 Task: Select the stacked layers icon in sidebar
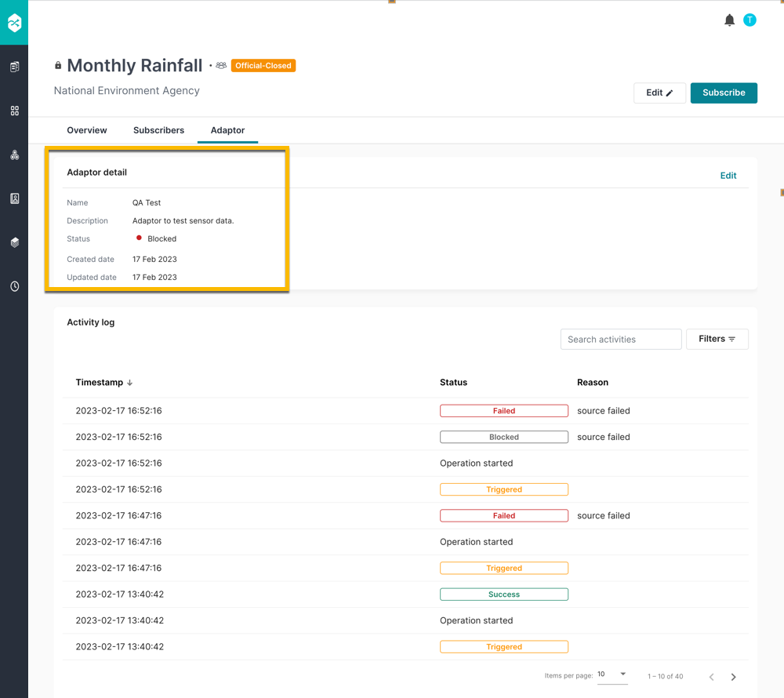14,242
